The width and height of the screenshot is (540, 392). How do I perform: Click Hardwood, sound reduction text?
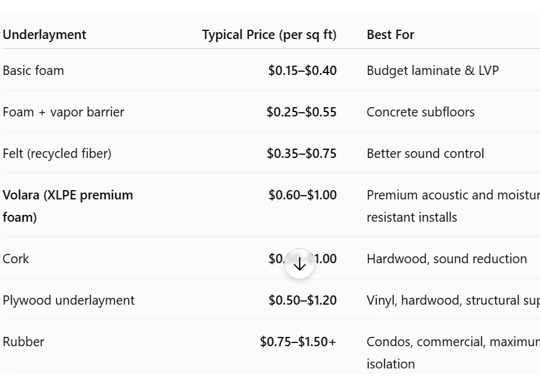(446, 259)
